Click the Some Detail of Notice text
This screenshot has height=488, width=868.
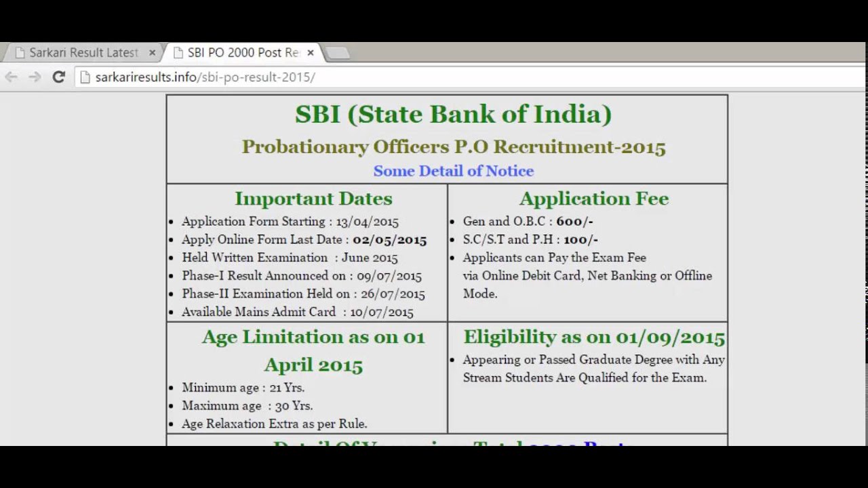point(454,171)
